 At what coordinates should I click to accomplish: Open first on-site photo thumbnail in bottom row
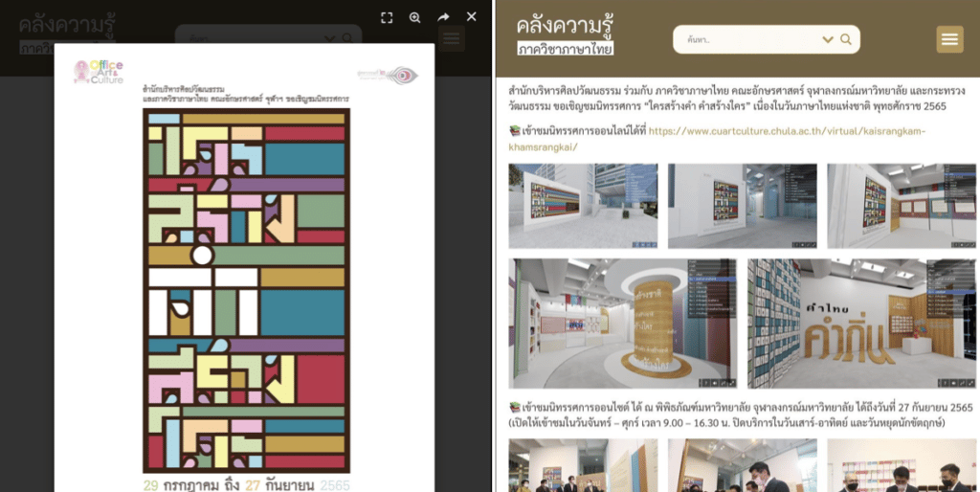click(x=583, y=465)
